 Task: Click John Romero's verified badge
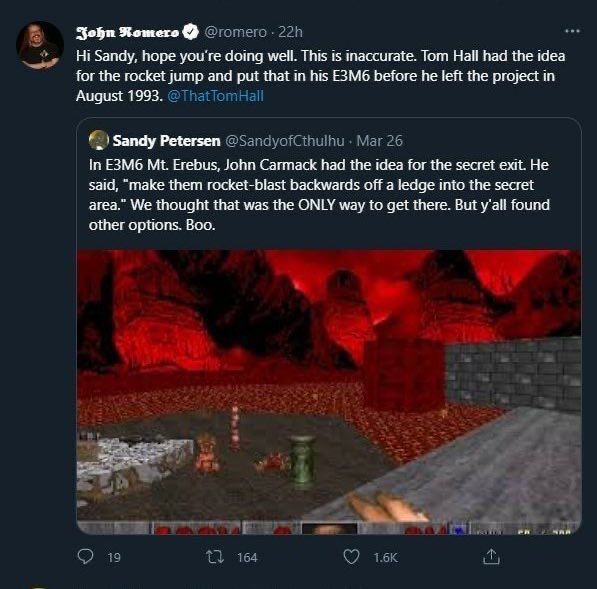coord(190,32)
